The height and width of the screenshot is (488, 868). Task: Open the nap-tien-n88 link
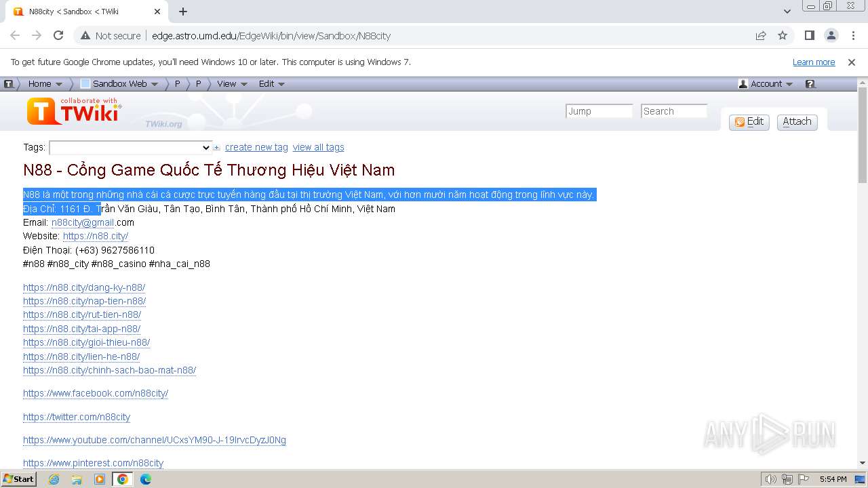click(84, 301)
